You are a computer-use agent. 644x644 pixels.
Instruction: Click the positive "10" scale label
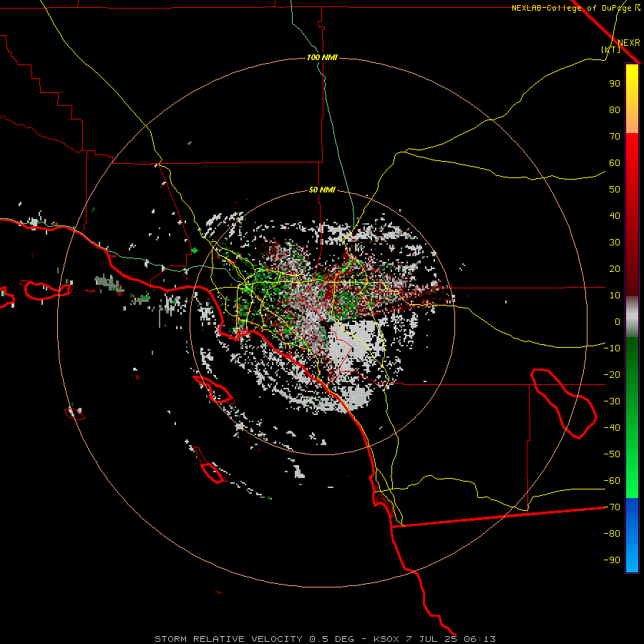point(615,296)
